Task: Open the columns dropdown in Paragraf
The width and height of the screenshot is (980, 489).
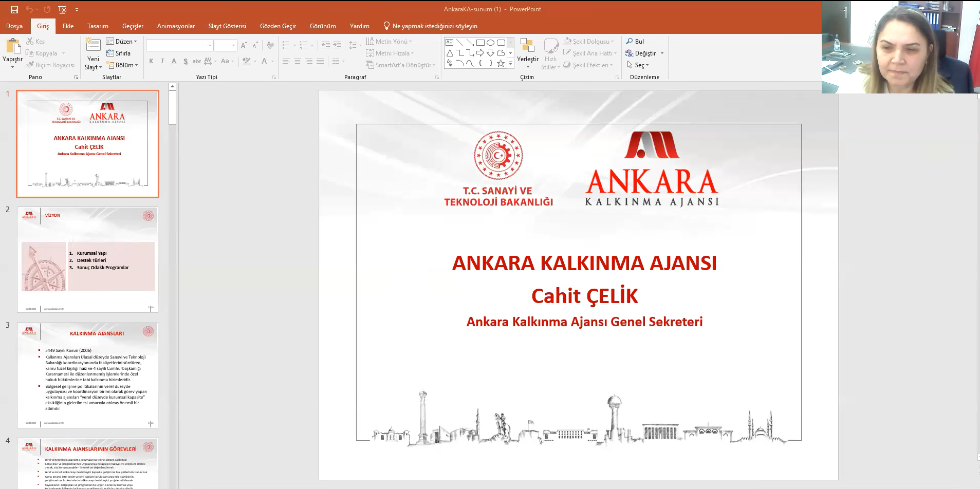Action: click(338, 61)
